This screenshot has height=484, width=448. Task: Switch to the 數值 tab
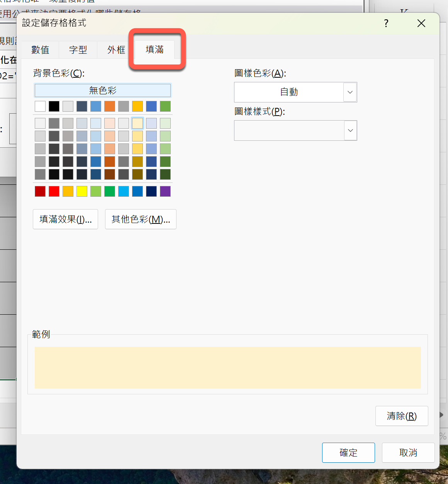40,50
